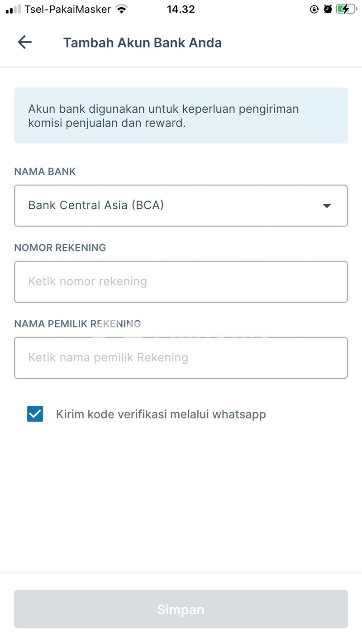Click the cellular signal bars icon
362x644 pixels.
tap(14, 9)
